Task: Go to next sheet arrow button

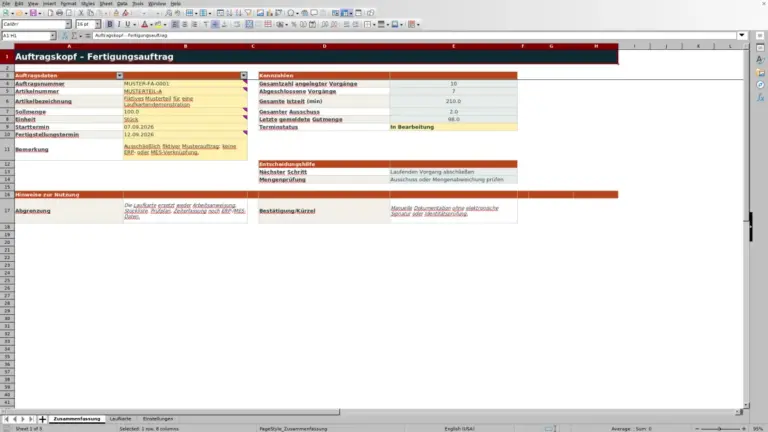Action: [x=23, y=419]
